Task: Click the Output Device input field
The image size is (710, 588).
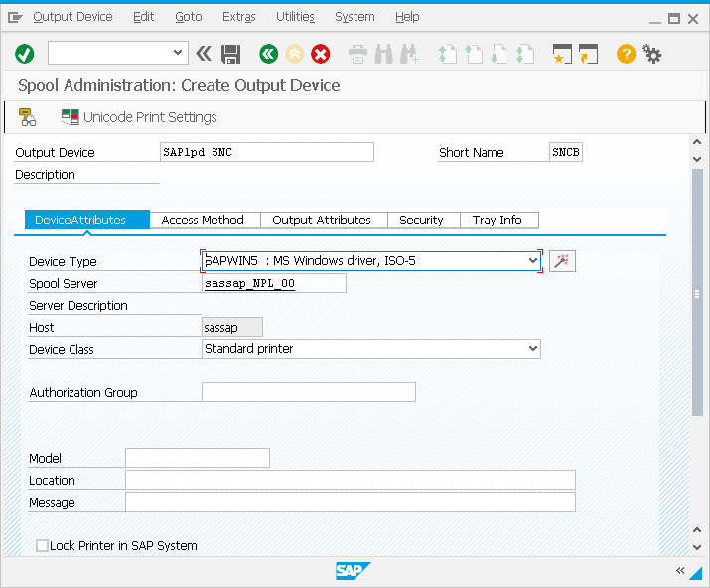Action: click(x=267, y=152)
